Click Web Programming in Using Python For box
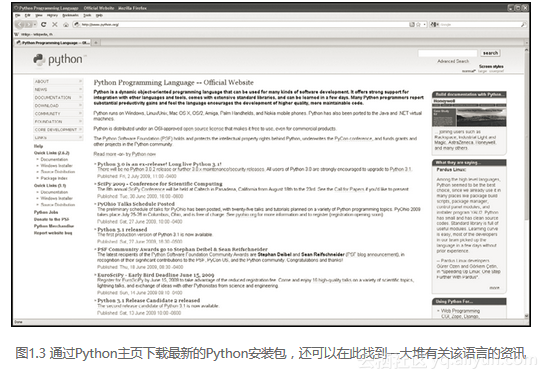 click(460, 311)
